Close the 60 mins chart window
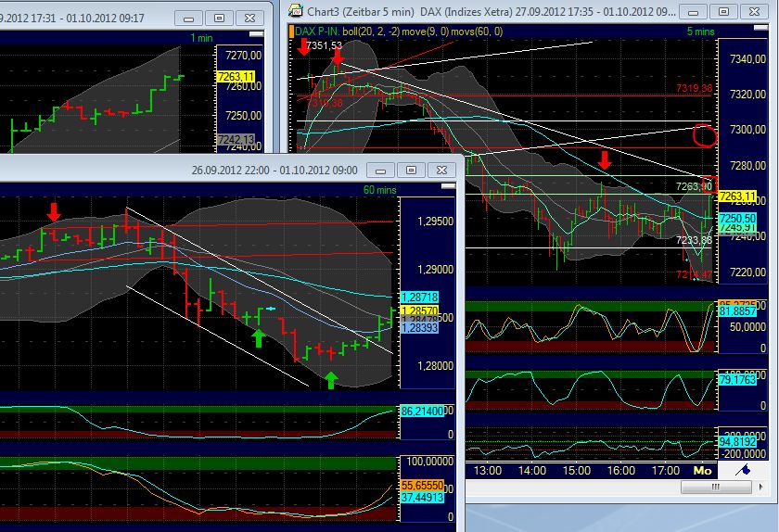The image size is (779, 532). pos(441,171)
